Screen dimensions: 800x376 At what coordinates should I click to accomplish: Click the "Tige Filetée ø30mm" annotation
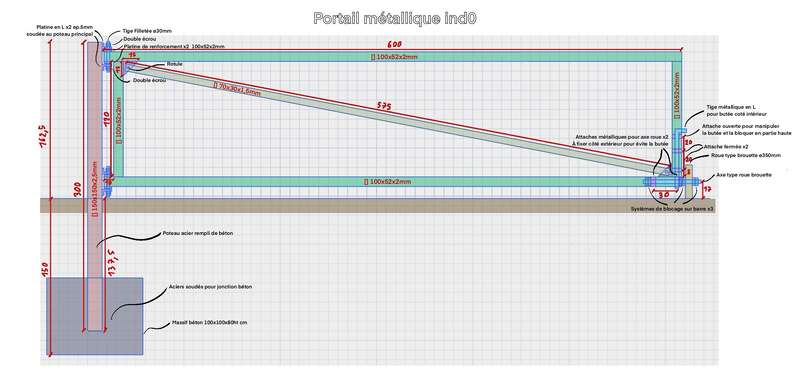147,31
